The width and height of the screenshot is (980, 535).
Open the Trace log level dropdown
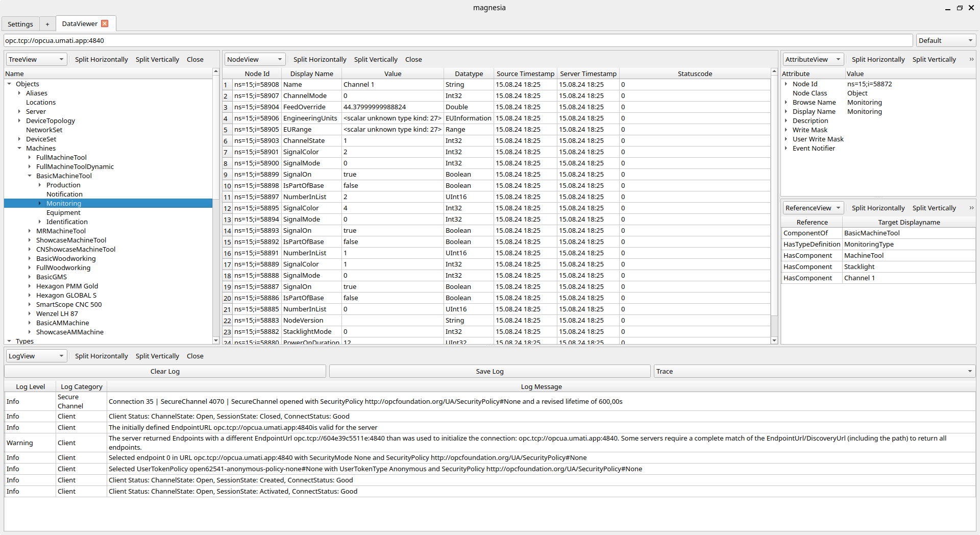[x=814, y=371]
